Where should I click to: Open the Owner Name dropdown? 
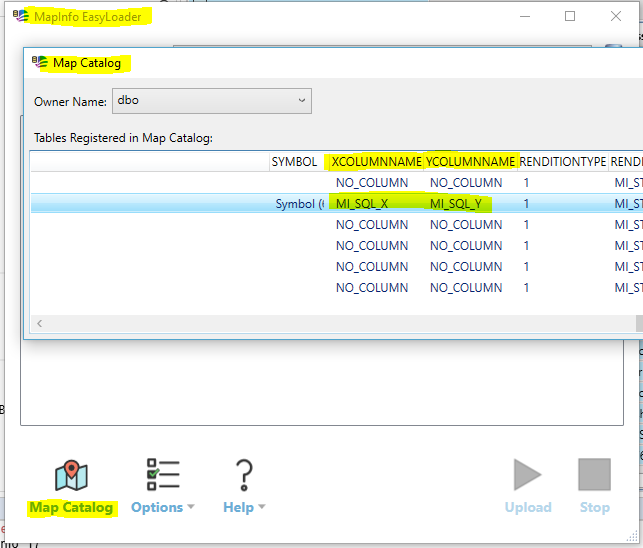212,101
